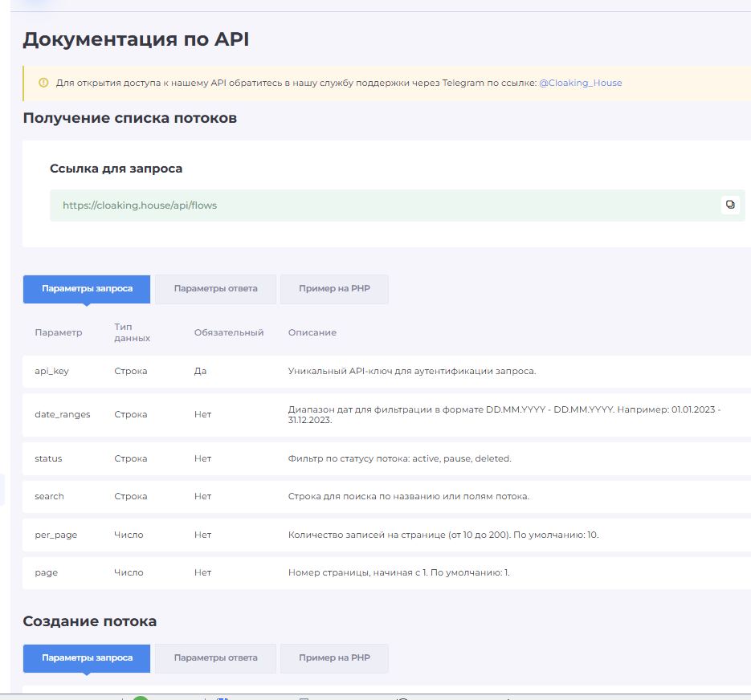Screen dimensions: 751x700
Task: Click the Тип данных column header
Action: [x=132, y=332]
